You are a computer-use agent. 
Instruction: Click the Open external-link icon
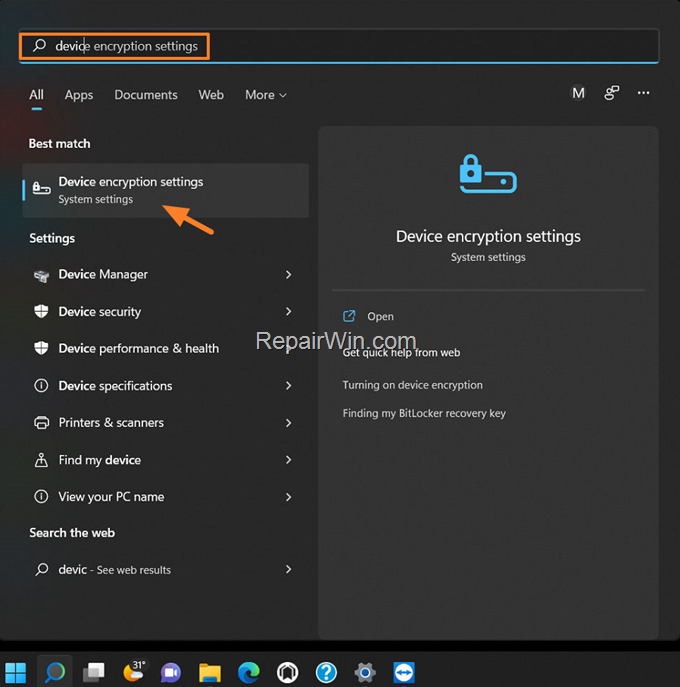349,316
